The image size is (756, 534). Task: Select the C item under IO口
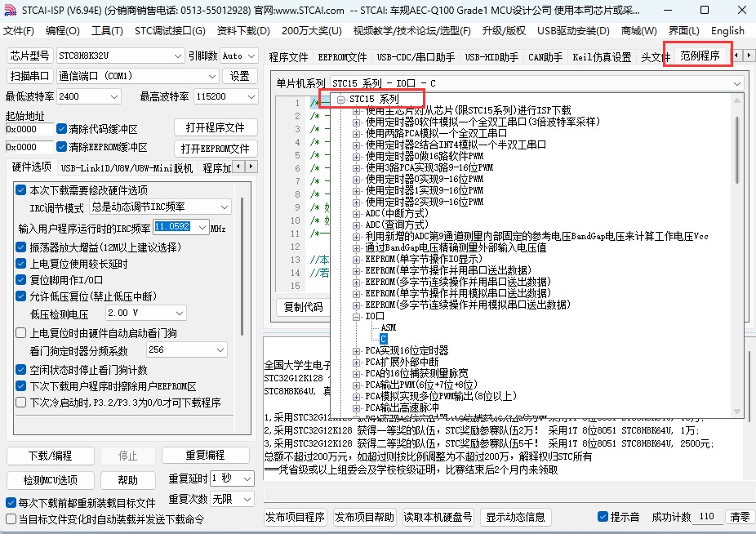tap(383, 339)
